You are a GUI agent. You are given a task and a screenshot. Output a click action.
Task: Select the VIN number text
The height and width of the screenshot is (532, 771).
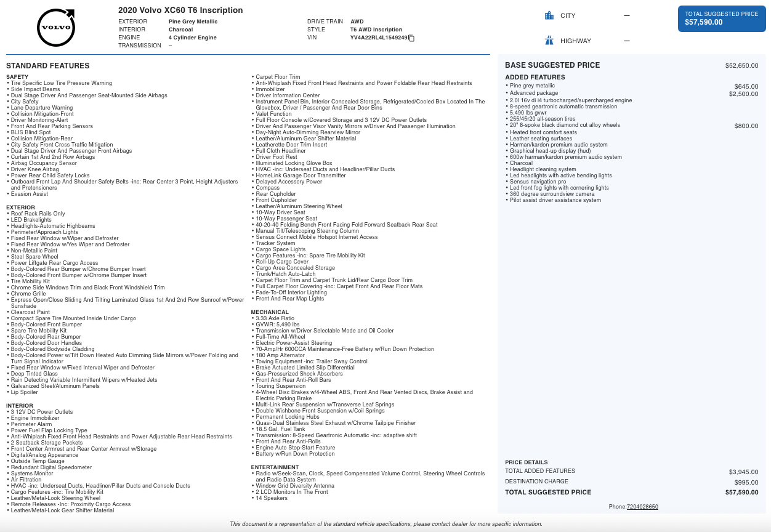(379, 38)
